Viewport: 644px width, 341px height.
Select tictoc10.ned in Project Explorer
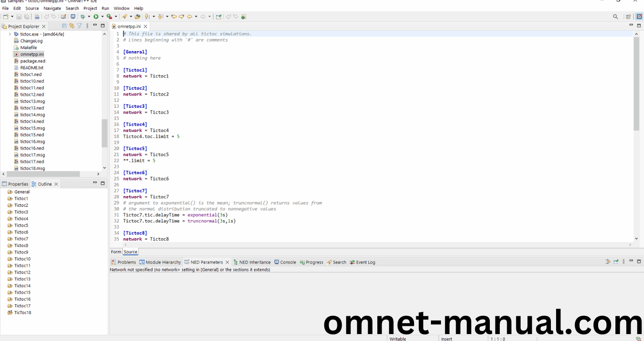(32, 81)
